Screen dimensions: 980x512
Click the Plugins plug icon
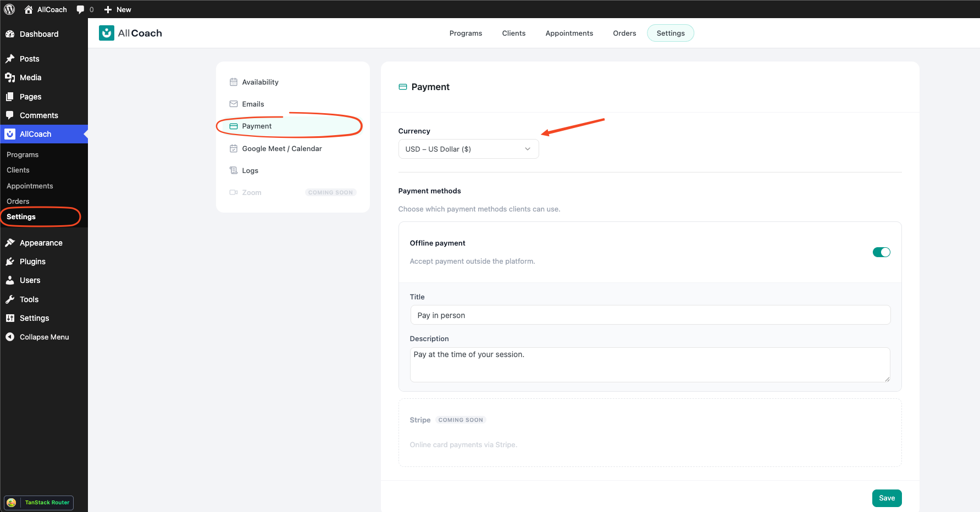click(x=10, y=261)
